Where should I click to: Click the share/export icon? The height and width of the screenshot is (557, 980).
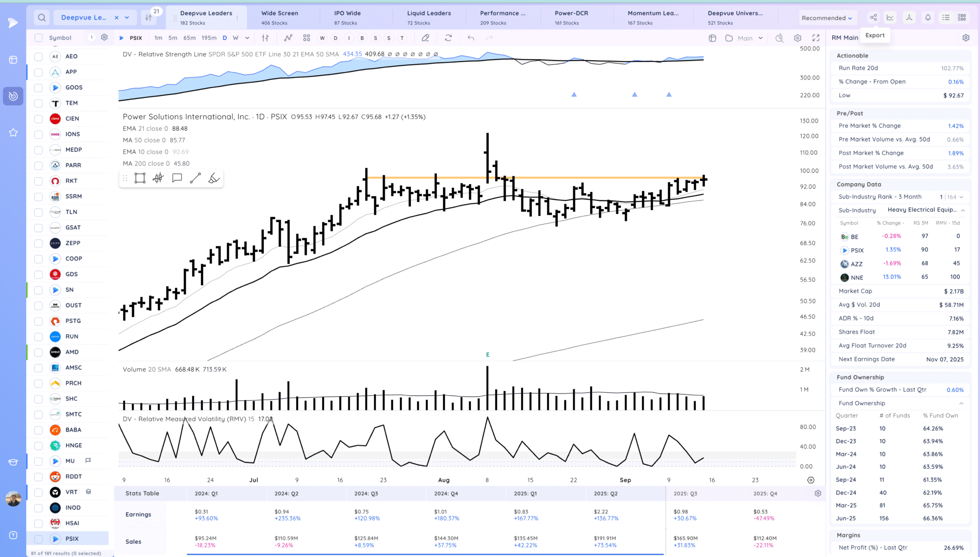tap(873, 18)
